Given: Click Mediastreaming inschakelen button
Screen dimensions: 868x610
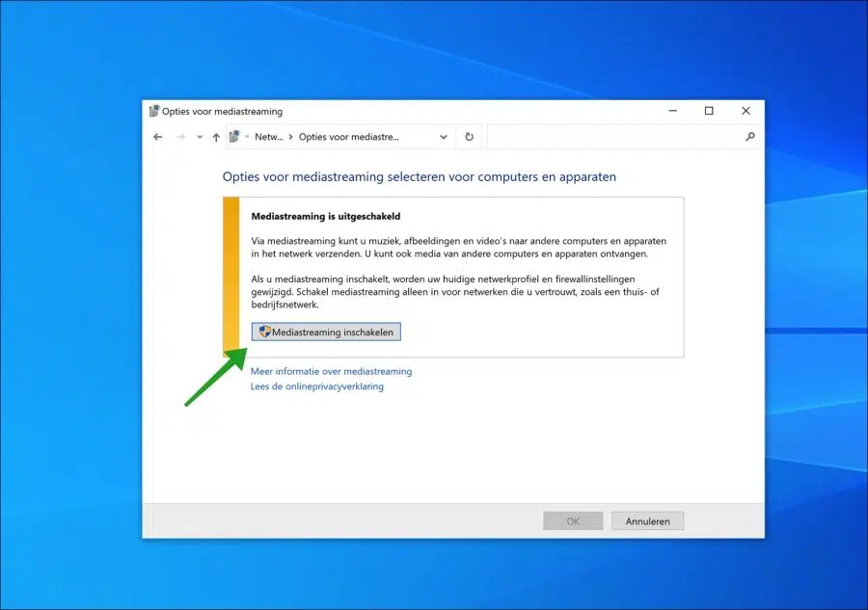Looking at the screenshot, I should tap(326, 332).
